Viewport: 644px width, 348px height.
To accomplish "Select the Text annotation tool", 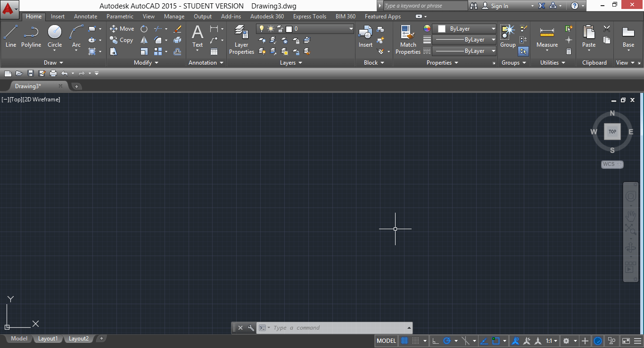I will pyautogui.click(x=198, y=37).
